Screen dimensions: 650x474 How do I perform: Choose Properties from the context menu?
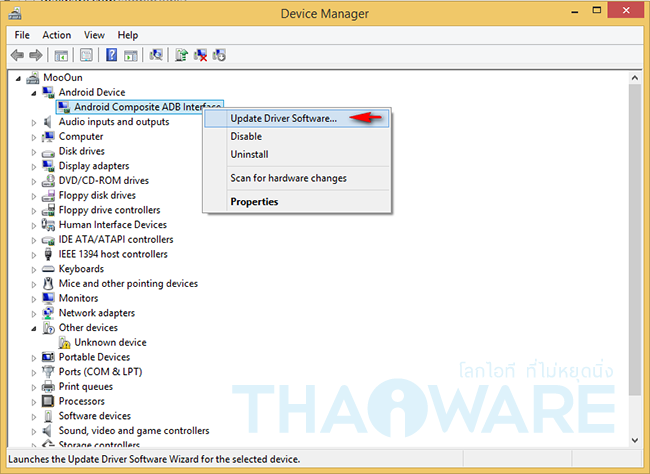coord(297,202)
